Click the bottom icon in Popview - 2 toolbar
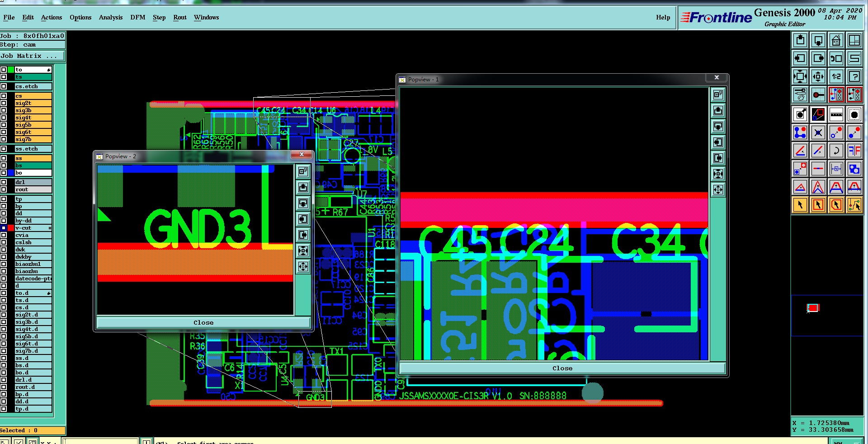The height and width of the screenshot is (444, 868). (x=303, y=266)
